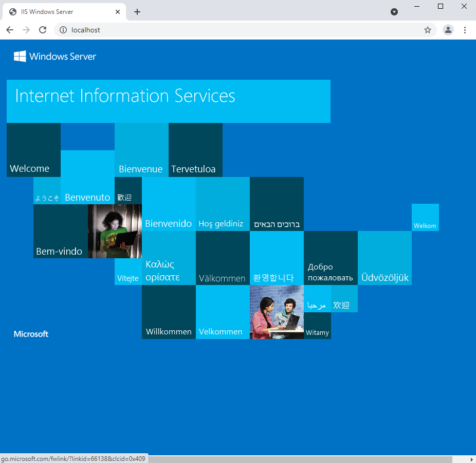Maximize the Chrome window

tap(441, 6)
